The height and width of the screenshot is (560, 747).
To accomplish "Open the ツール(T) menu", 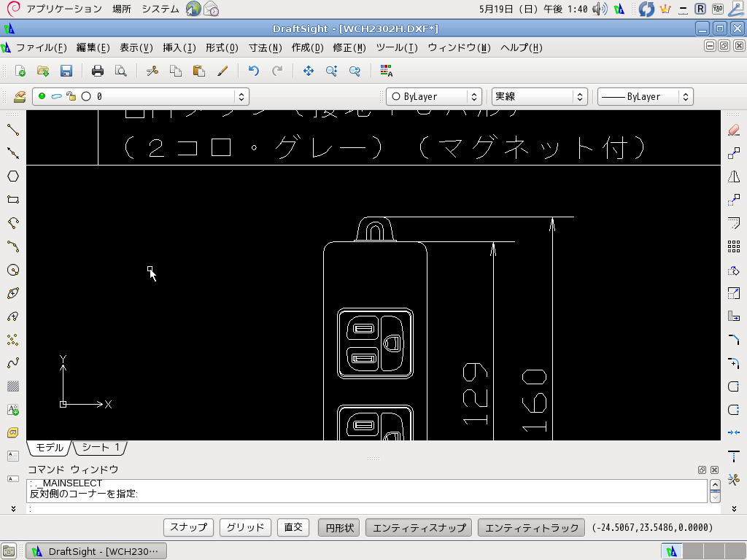I will [397, 47].
